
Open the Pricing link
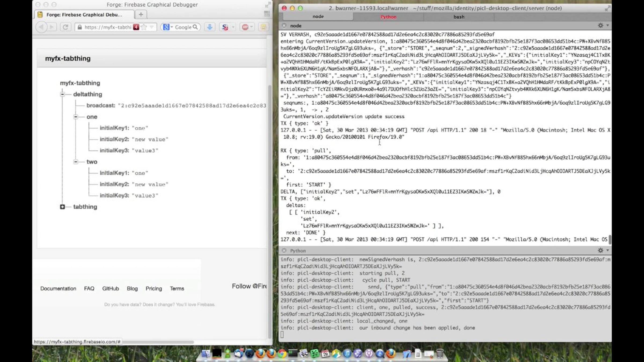click(x=154, y=289)
